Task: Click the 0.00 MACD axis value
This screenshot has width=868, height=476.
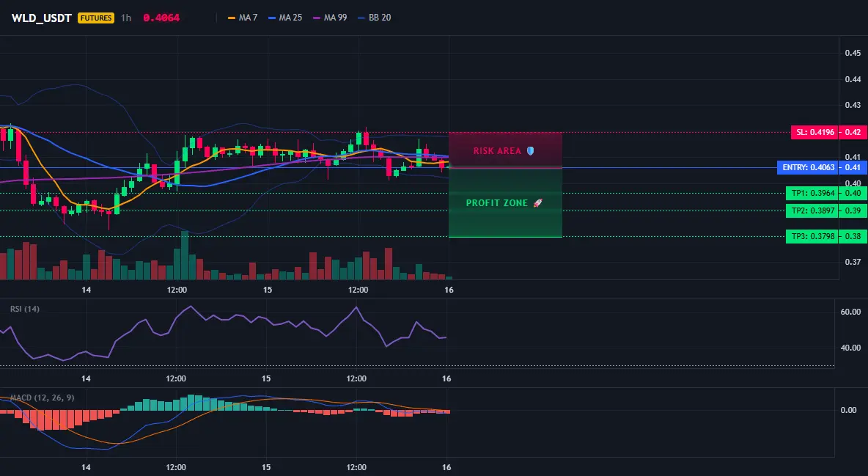Action: [x=848, y=410]
